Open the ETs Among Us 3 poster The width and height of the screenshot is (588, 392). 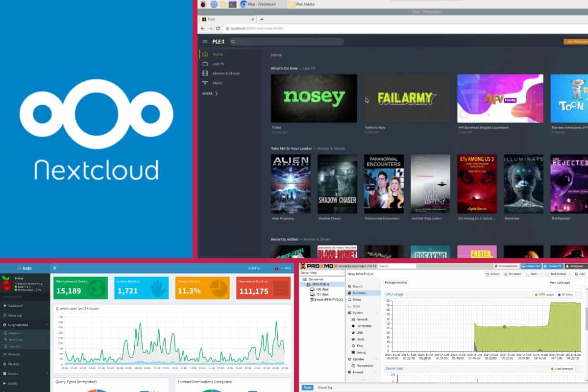[477, 184]
